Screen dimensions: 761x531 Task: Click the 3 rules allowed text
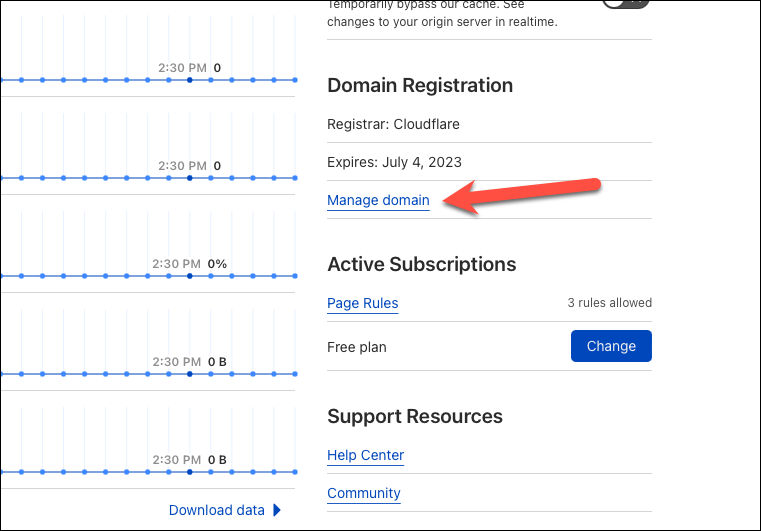click(610, 303)
